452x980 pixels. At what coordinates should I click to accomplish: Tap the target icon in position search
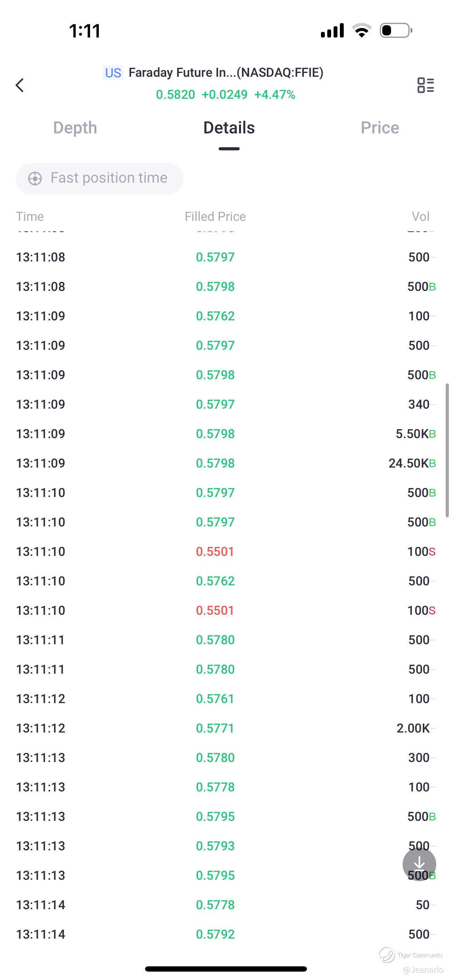[35, 178]
